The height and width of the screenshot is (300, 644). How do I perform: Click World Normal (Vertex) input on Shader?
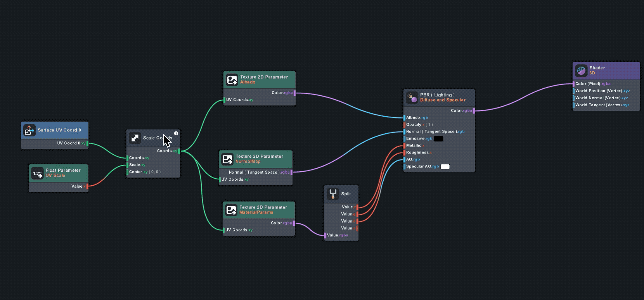tap(574, 98)
